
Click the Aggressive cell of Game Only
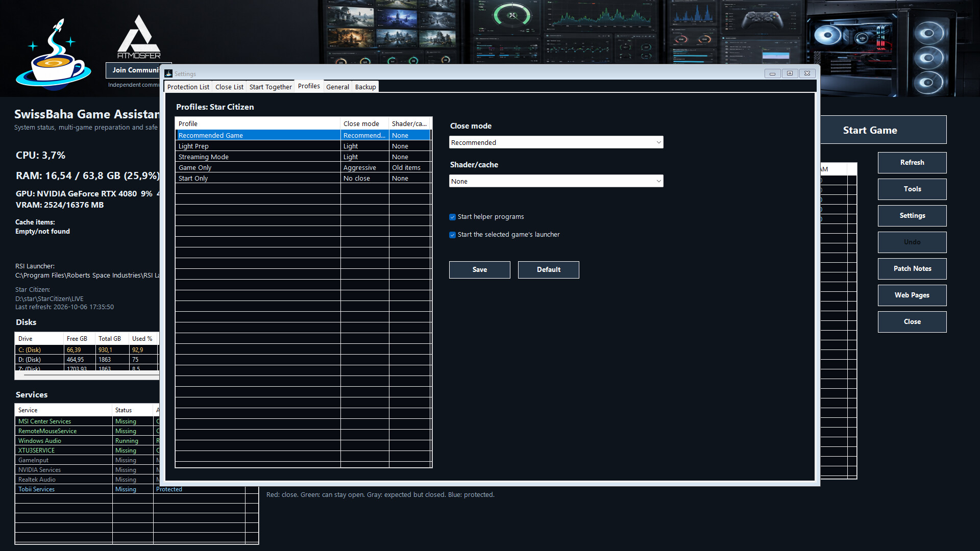tap(364, 167)
